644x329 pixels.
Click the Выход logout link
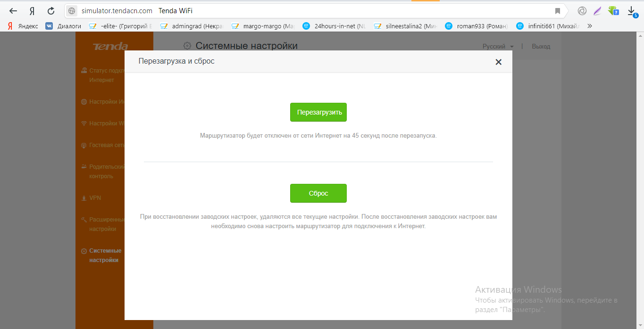point(541,46)
